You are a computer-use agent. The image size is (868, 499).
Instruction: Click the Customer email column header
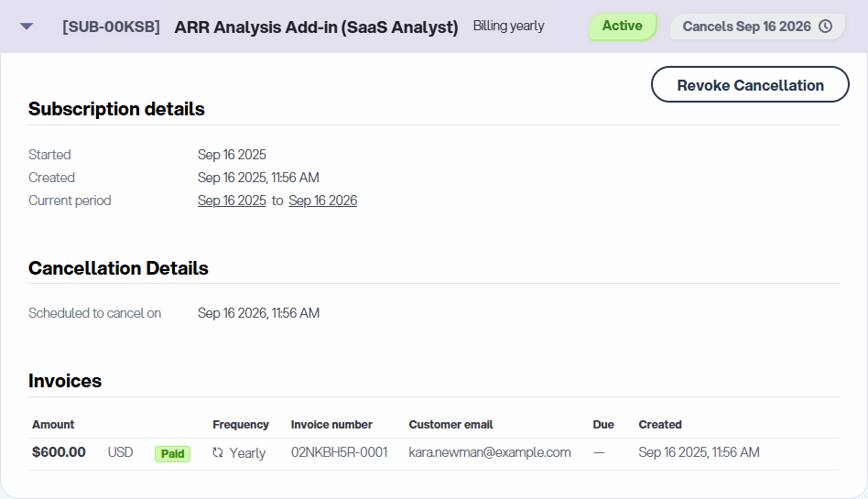(x=450, y=425)
